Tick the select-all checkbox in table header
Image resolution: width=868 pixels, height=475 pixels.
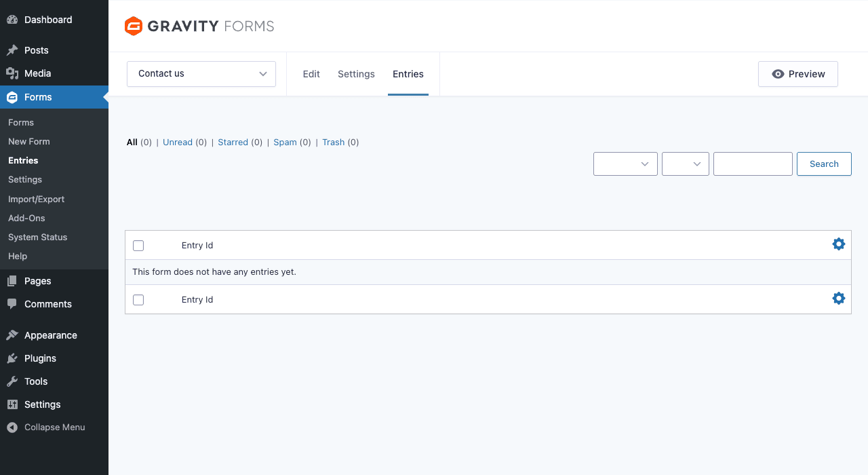pyautogui.click(x=138, y=246)
